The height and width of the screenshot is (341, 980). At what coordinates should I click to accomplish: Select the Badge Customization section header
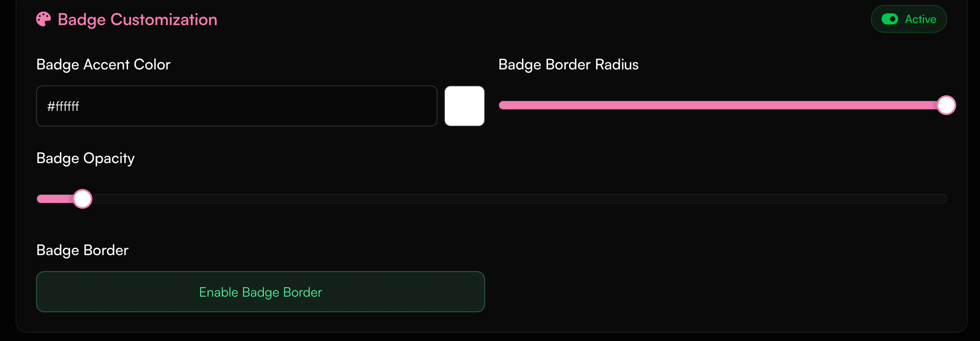(x=137, y=19)
